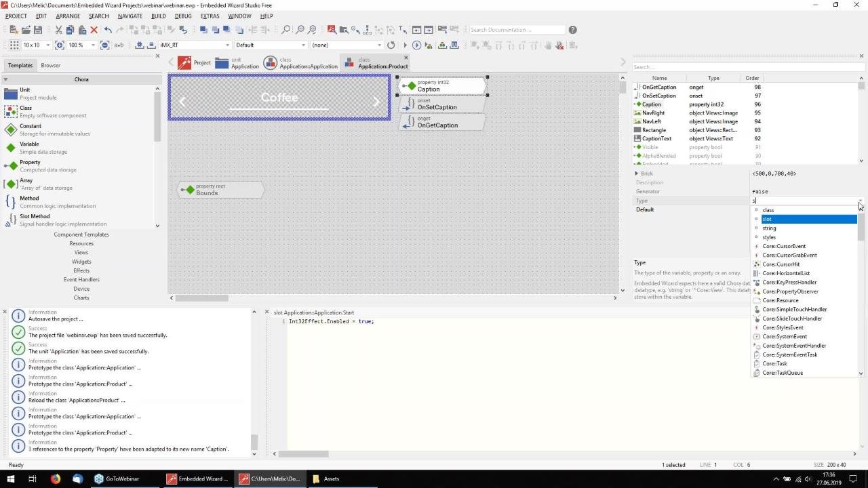Click the Unit template icon
Image resolution: width=868 pixels, height=488 pixels.
point(10,94)
